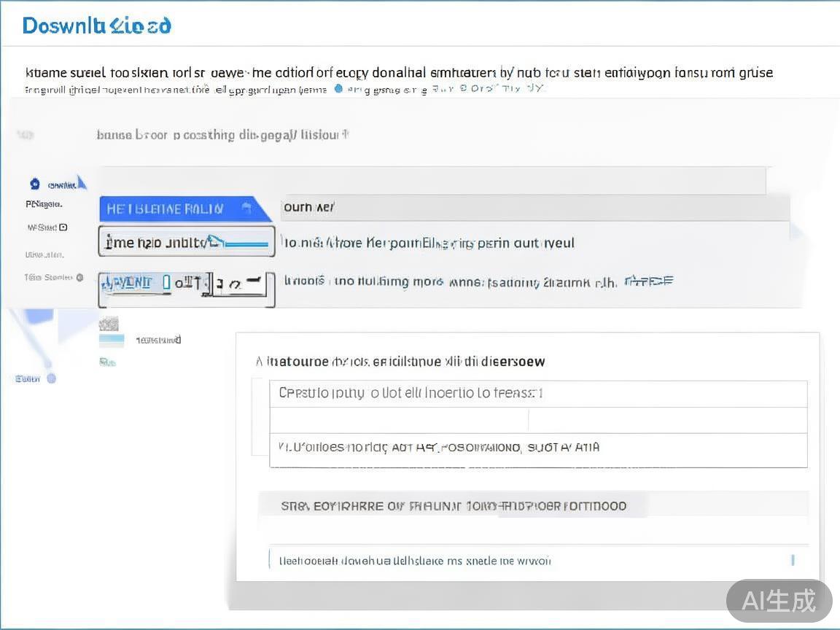Click the first outlined input box under blue tab
840x630 pixels.
point(187,241)
